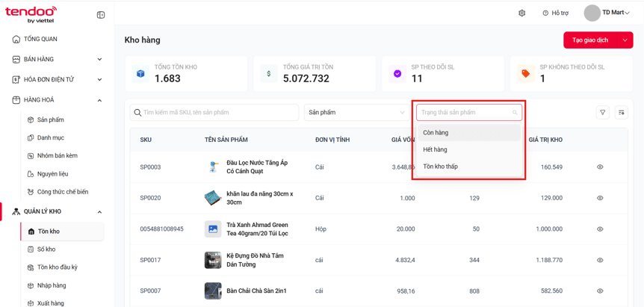Click the orange tag icon card
This screenshot has height=307, width=644.
pos(525,74)
